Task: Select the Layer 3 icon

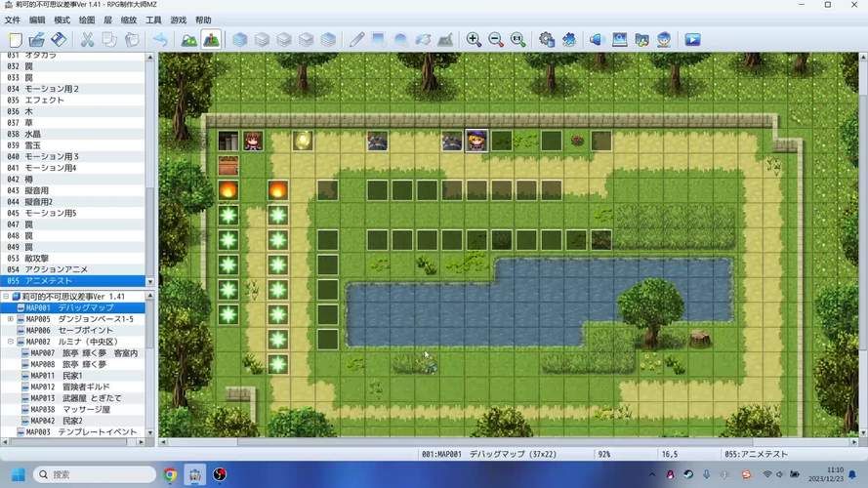Action: click(307, 40)
